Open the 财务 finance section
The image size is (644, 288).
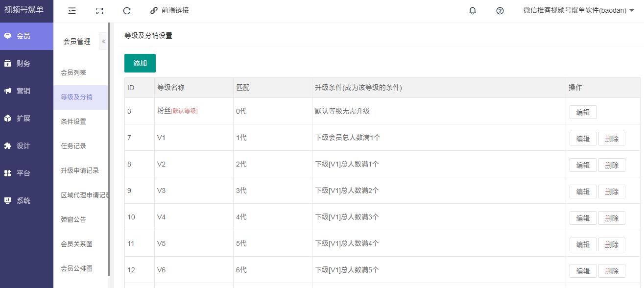coord(24,64)
